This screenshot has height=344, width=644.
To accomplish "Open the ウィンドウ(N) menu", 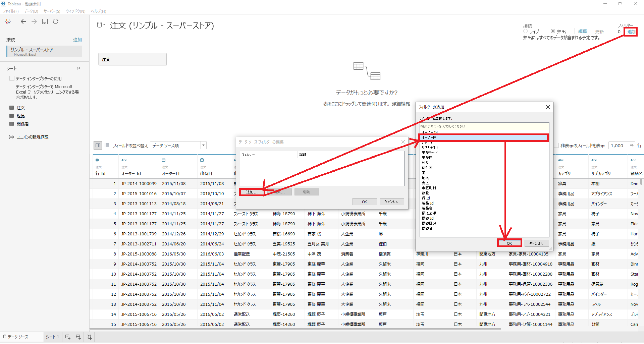I will [x=75, y=11].
